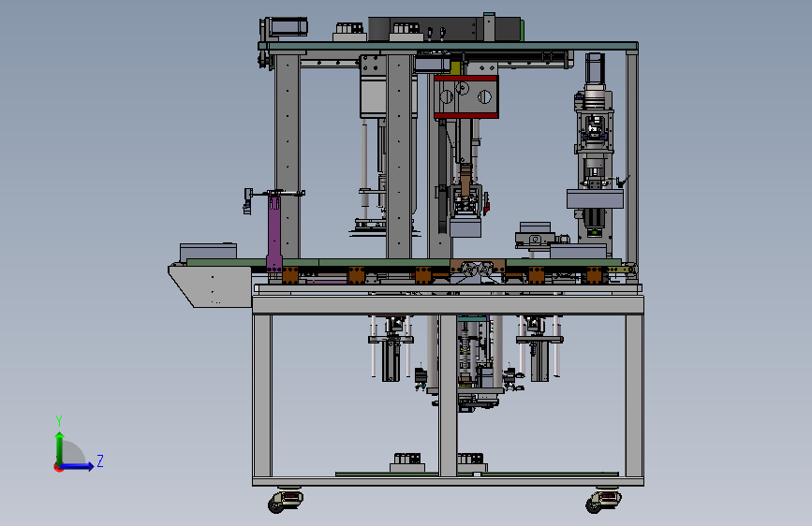Screen dimensions: 812x526
Task: Select the right caster wheel of the frame
Action: coord(603,500)
